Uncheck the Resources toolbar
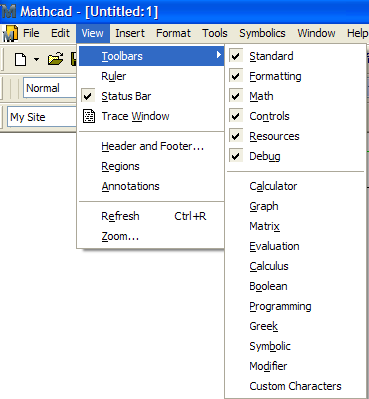The height and width of the screenshot is (399, 369). pos(296,136)
